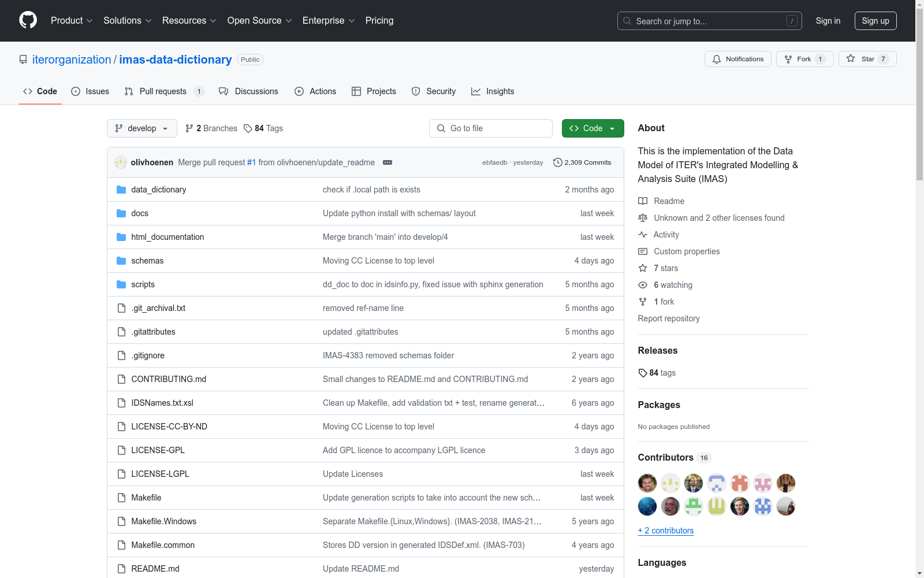Open the iterorganization owner link

click(72, 60)
